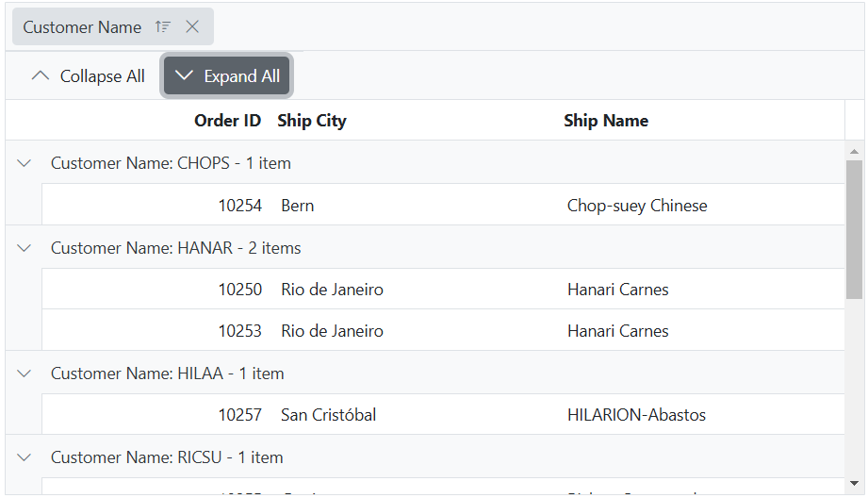Collapse the HANAR customer group

25,248
